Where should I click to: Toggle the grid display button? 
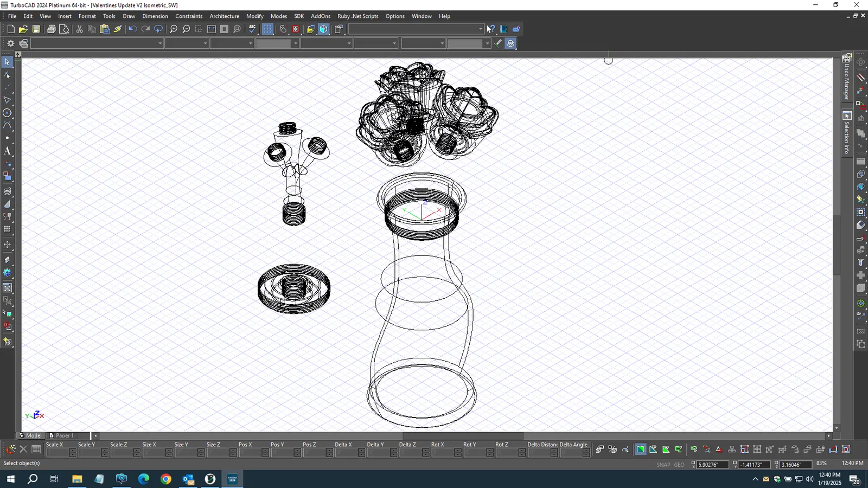click(x=267, y=29)
